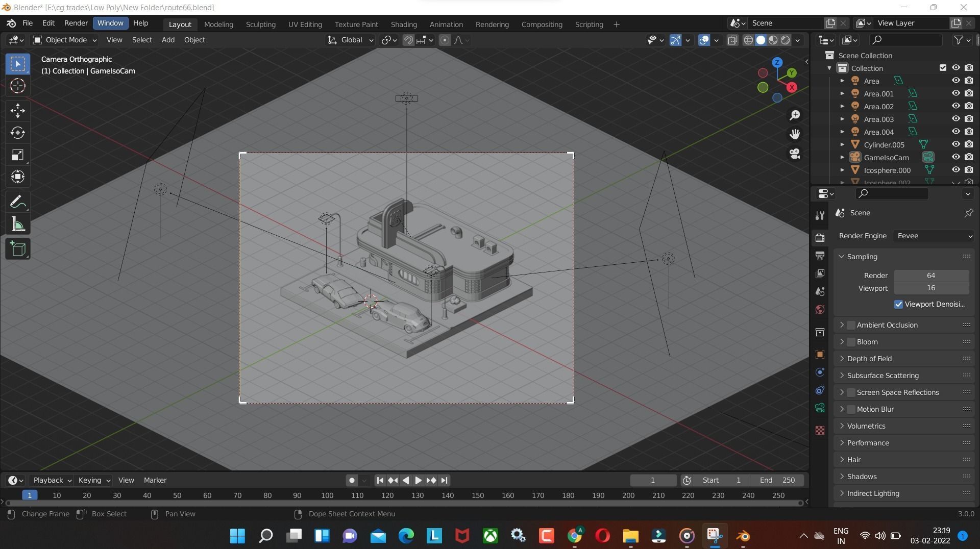Open the Tool settings properties tab
Image resolution: width=980 pixels, height=549 pixels.
click(820, 215)
